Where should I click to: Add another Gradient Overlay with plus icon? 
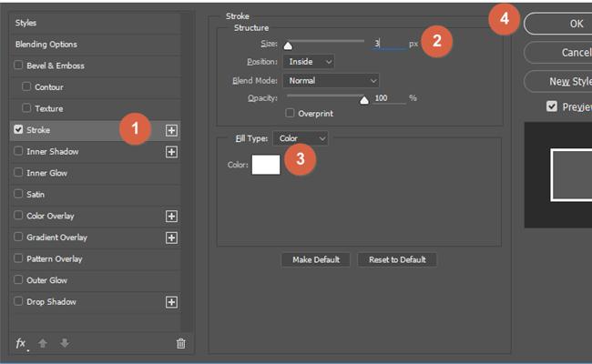pos(171,238)
